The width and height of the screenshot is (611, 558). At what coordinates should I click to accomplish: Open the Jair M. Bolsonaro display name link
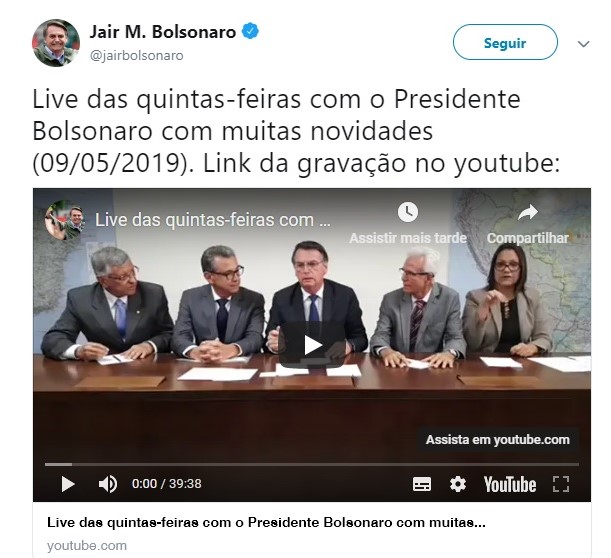tap(163, 32)
